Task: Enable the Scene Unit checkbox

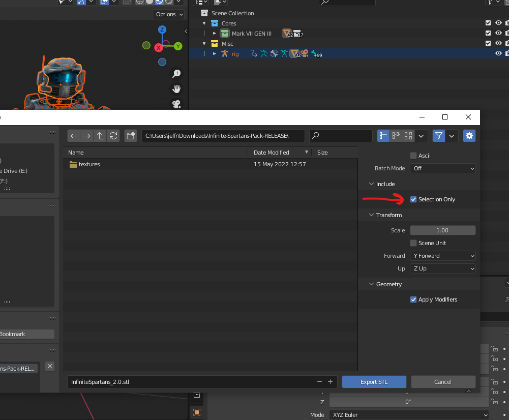Action: coord(413,243)
